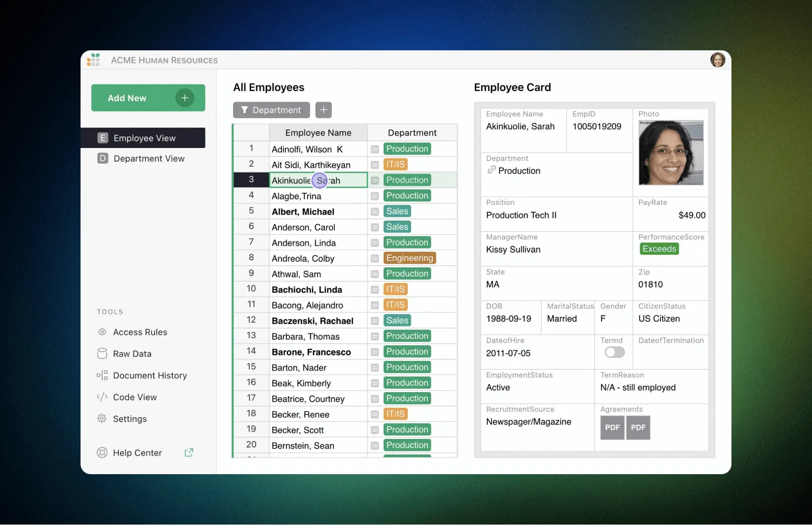Open Access Rules tool

coord(140,332)
